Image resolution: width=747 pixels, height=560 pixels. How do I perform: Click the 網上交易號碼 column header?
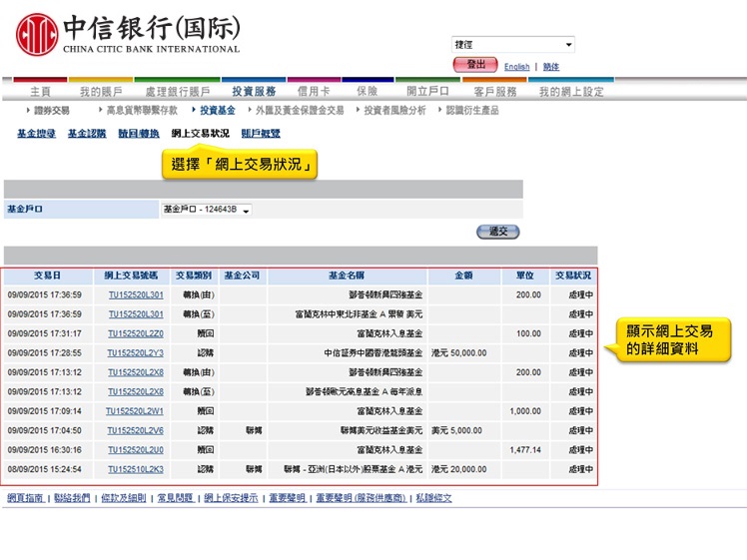pyautogui.click(x=131, y=276)
